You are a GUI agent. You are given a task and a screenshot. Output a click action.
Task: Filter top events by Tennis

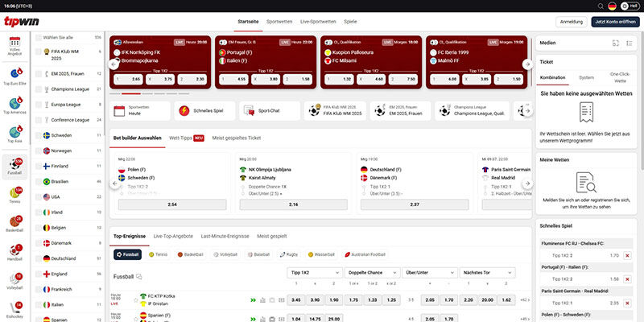pos(158,254)
